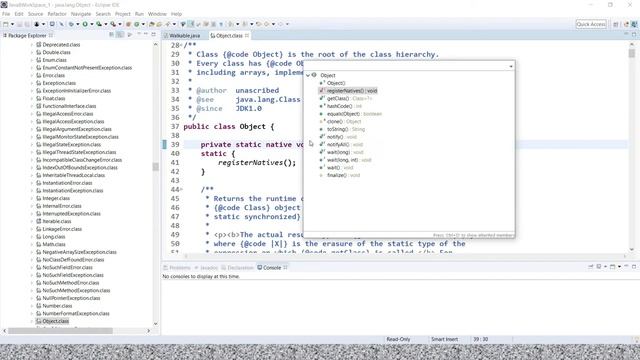
Task: Minimize the Package Explorer view
Action: coord(146,35)
